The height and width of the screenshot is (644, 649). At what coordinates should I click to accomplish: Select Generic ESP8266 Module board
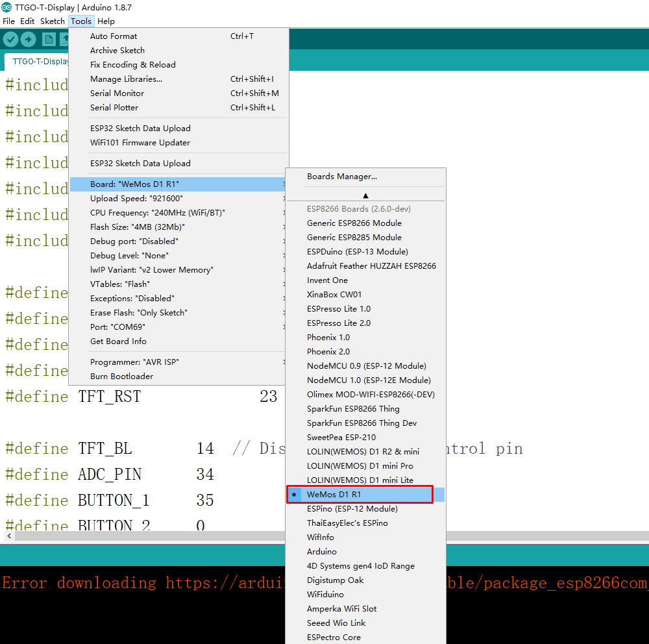(354, 223)
